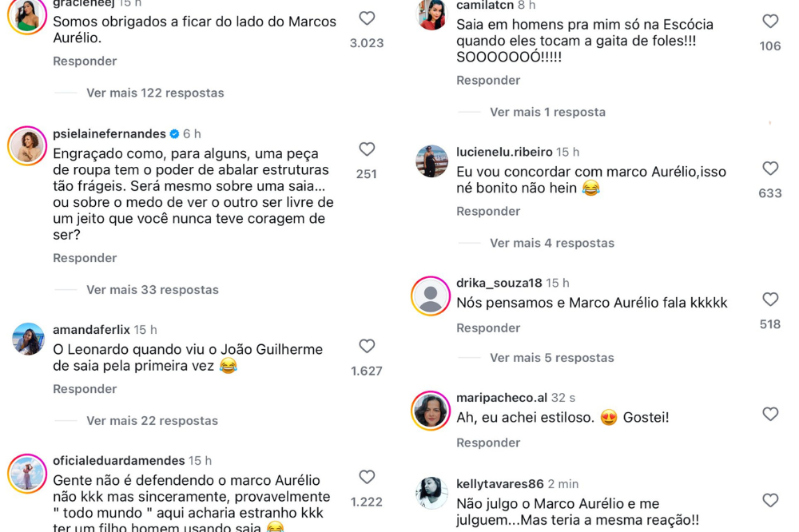Open psielainefernandes profile picture
The height and width of the screenshot is (532, 799).
pyautogui.click(x=27, y=145)
